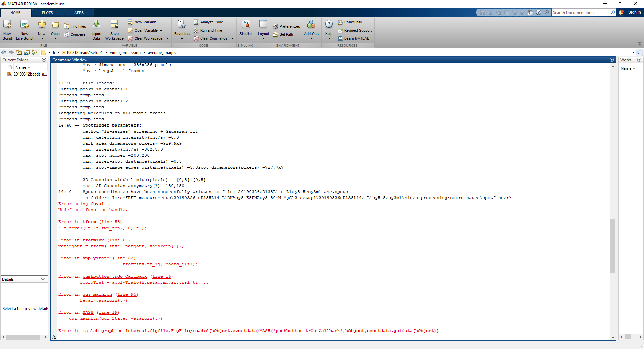Screen dimensions: 644x349
Task: Open the APPS tab
Action: click(x=79, y=12)
